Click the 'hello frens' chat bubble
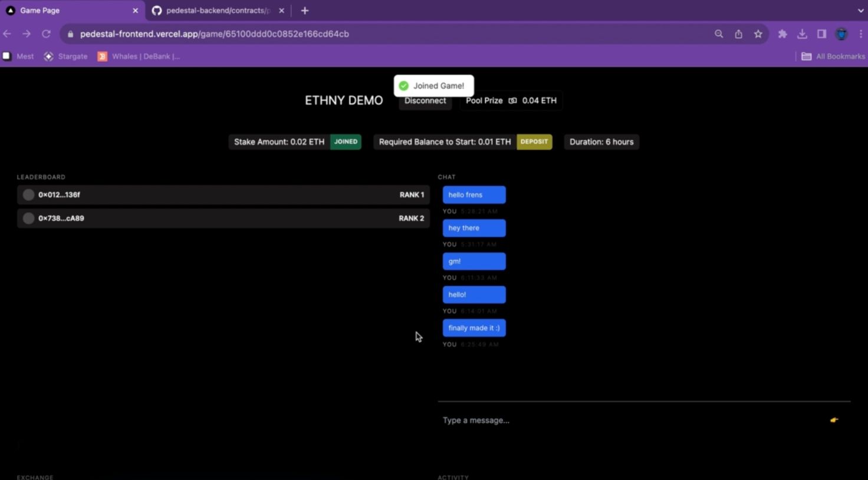This screenshot has width=868, height=480. tap(474, 195)
